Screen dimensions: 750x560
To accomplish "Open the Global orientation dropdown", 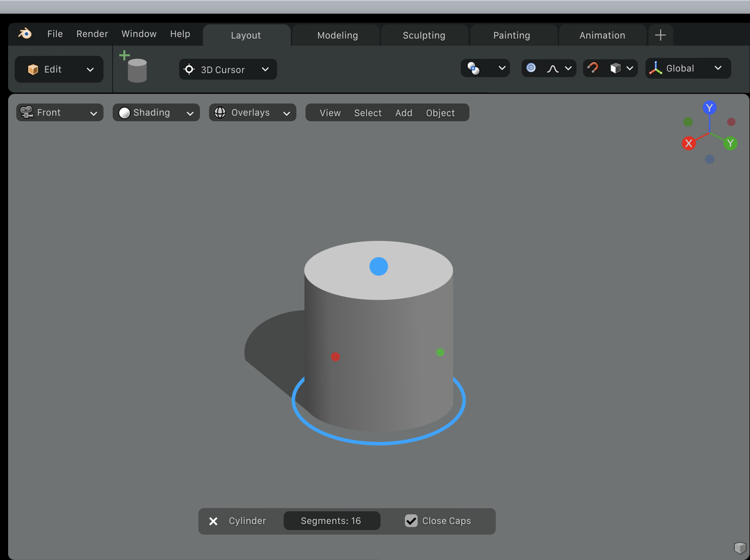I will pos(688,68).
